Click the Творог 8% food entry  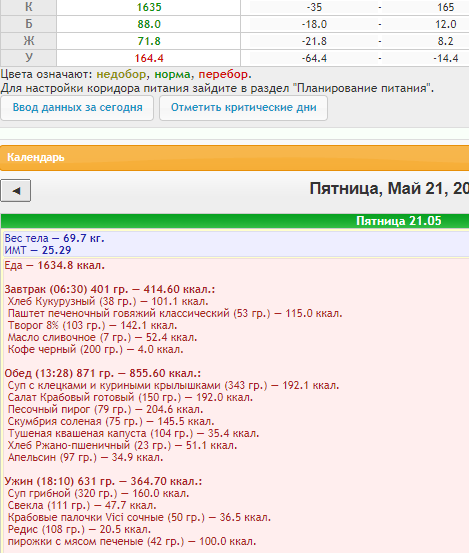click(x=92, y=326)
